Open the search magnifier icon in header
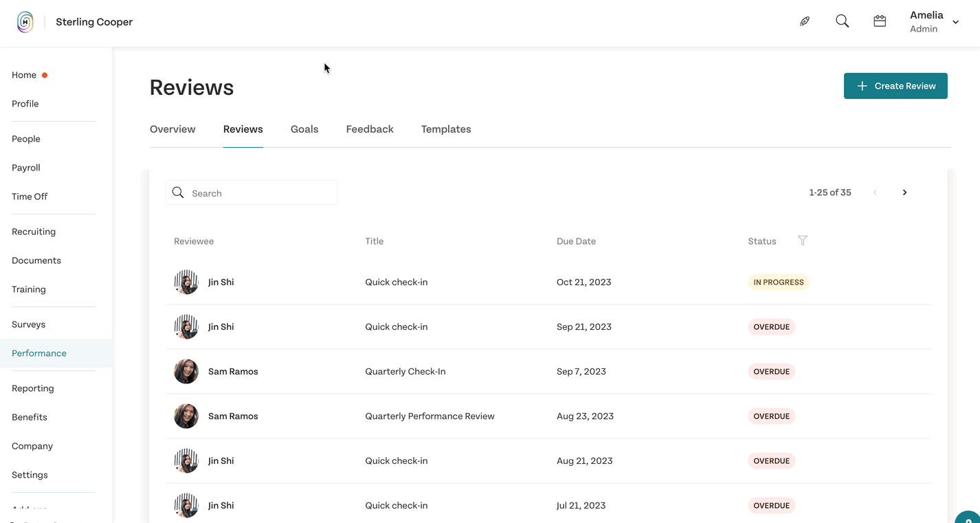Image resolution: width=980 pixels, height=523 pixels. [x=842, y=21]
